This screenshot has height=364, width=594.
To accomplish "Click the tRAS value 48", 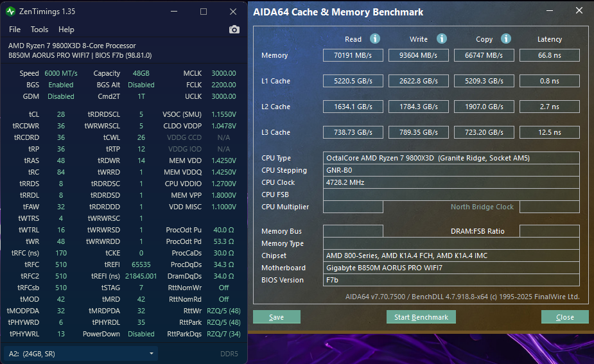I will pos(61,160).
